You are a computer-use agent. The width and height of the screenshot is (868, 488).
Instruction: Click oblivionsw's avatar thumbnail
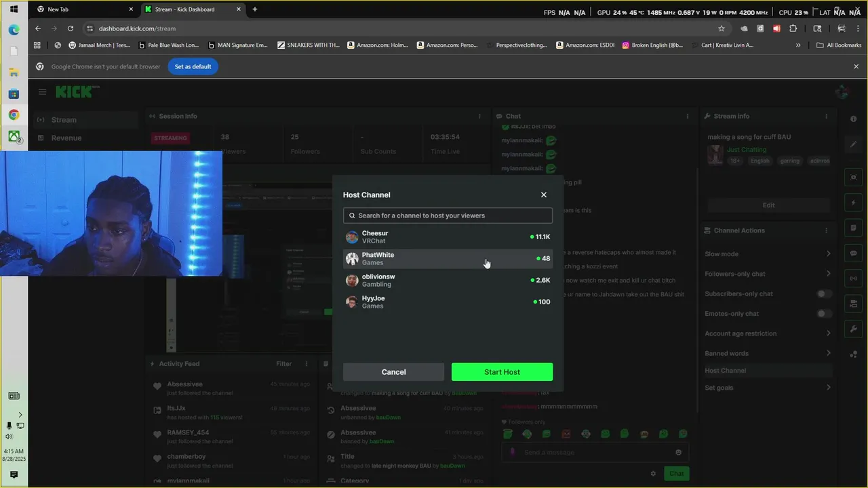coord(351,281)
